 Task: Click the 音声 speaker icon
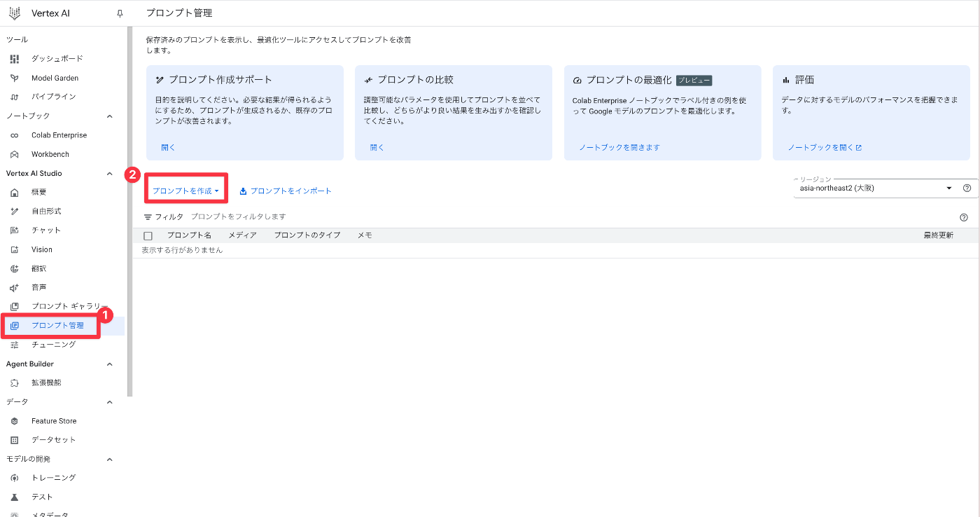15,288
